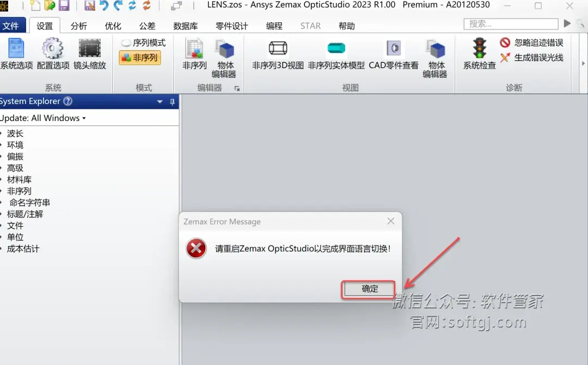Select the 文件 item in System Explorer
The width and height of the screenshot is (588, 365).
[x=15, y=226]
